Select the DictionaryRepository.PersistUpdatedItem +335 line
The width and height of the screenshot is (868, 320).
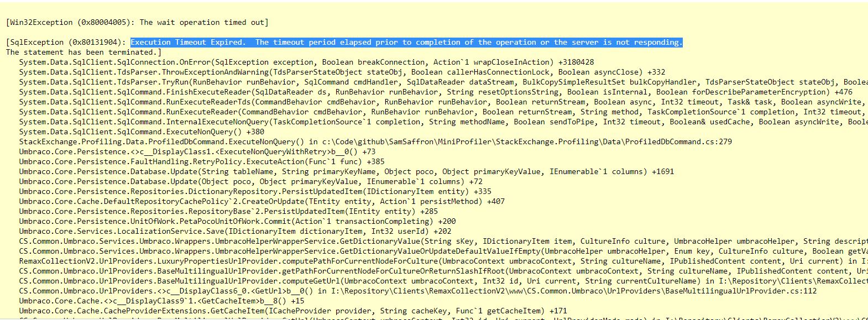[255, 192]
